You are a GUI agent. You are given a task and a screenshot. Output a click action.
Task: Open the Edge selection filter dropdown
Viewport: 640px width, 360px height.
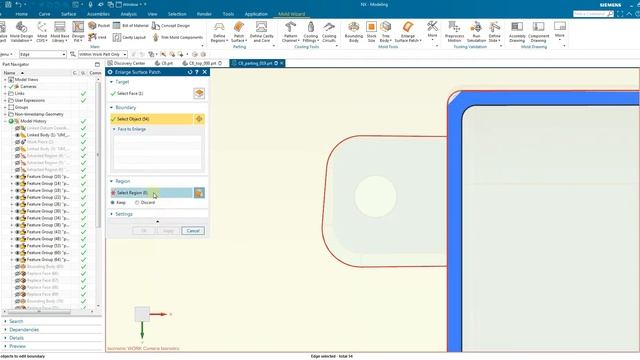tap(64, 54)
